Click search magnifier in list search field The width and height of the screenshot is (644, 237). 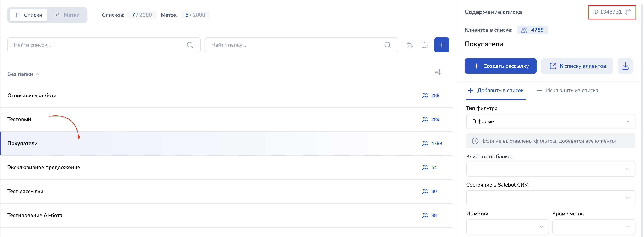pyautogui.click(x=190, y=45)
